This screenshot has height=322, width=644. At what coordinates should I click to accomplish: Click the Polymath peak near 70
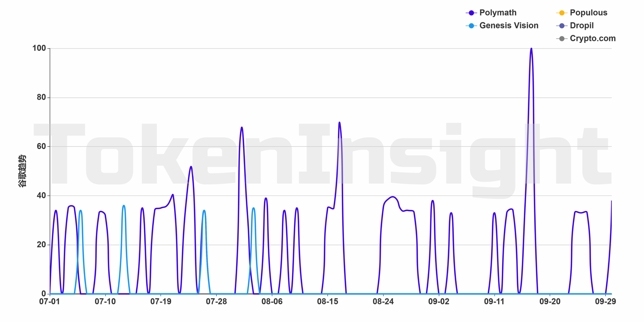click(339, 122)
